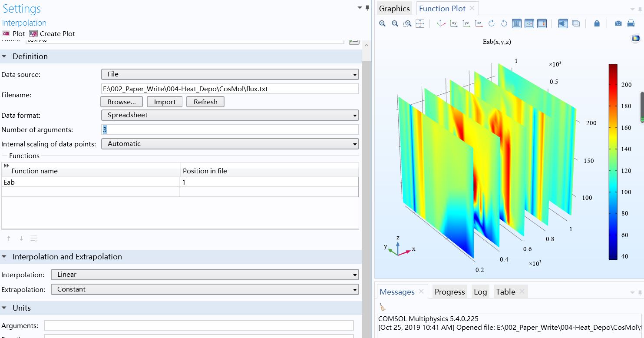644x338 pixels.
Task: Click the Plot icon in Settings
Action: click(6, 33)
